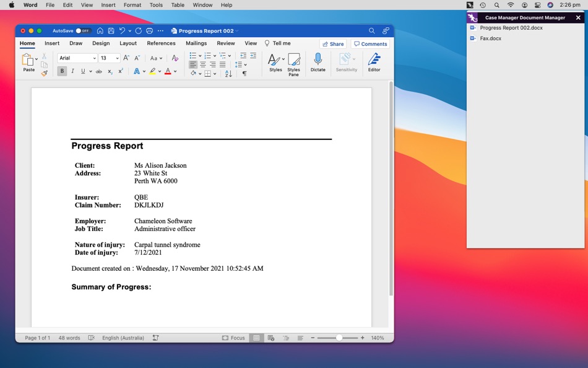Switch to Review ribbon tab
588x368 pixels.
[226, 43]
